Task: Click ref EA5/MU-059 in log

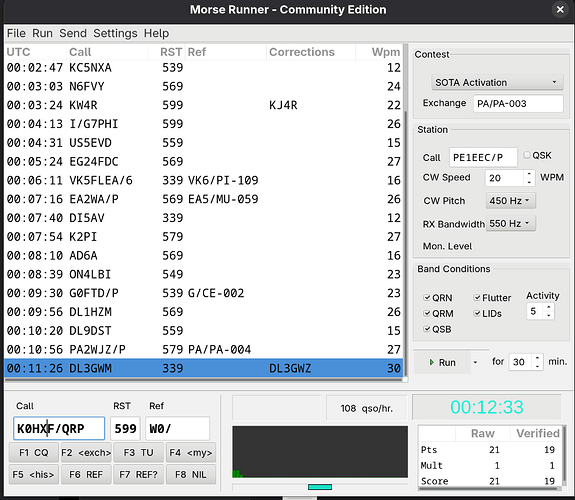Action: (223, 199)
